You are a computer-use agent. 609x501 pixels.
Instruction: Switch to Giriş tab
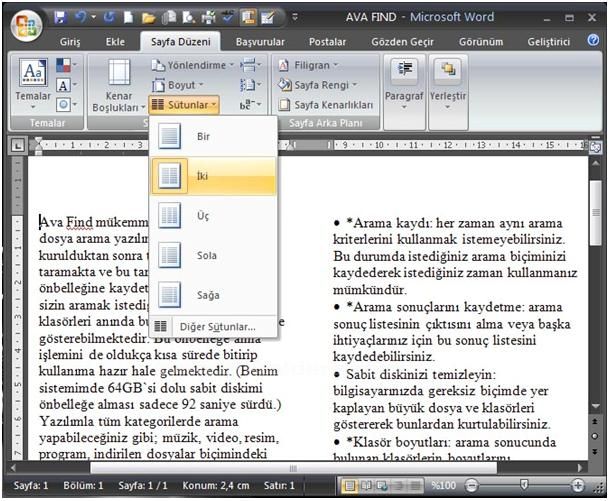point(70,42)
